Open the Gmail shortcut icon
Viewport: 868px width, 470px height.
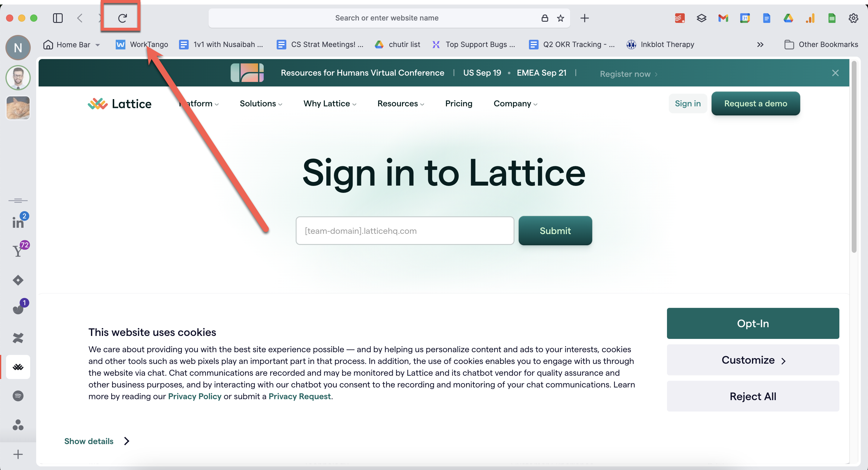pos(723,18)
